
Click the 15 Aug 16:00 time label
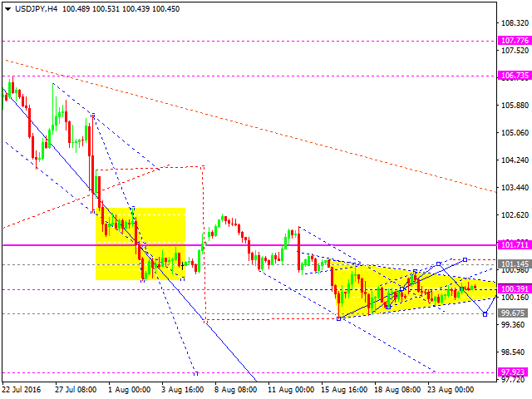pos(344,389)
